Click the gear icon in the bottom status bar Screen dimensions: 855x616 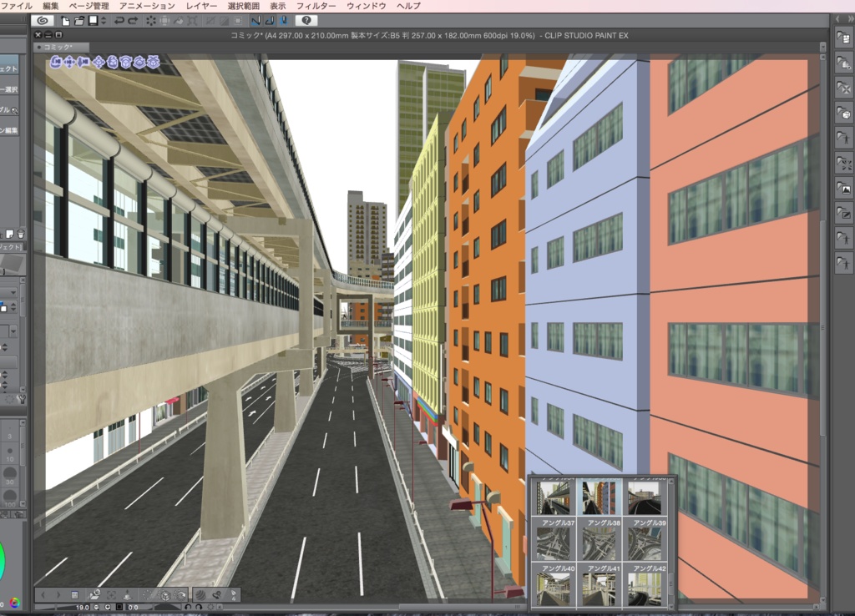tap(210, 607)
